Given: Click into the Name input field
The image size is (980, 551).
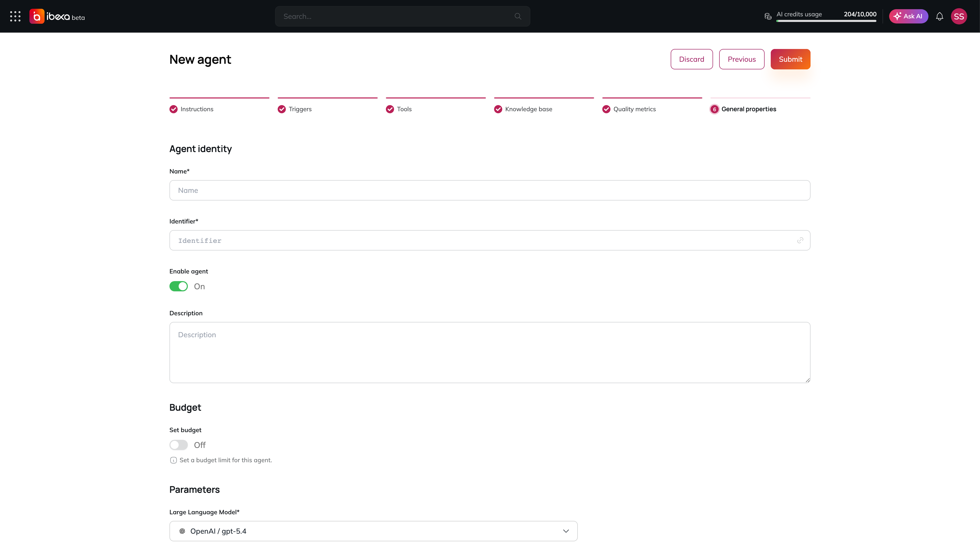Looking at the screenshot, I should click(490, 190).
